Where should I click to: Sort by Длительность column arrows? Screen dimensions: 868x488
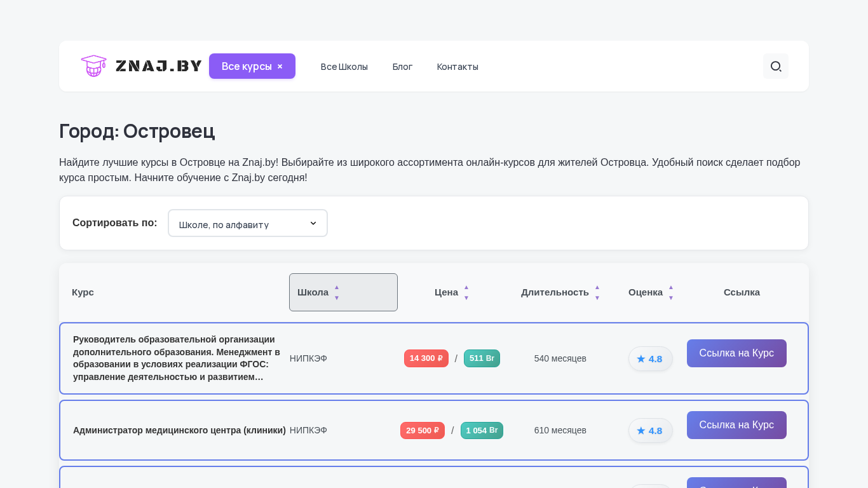click(x=597, y=292)
